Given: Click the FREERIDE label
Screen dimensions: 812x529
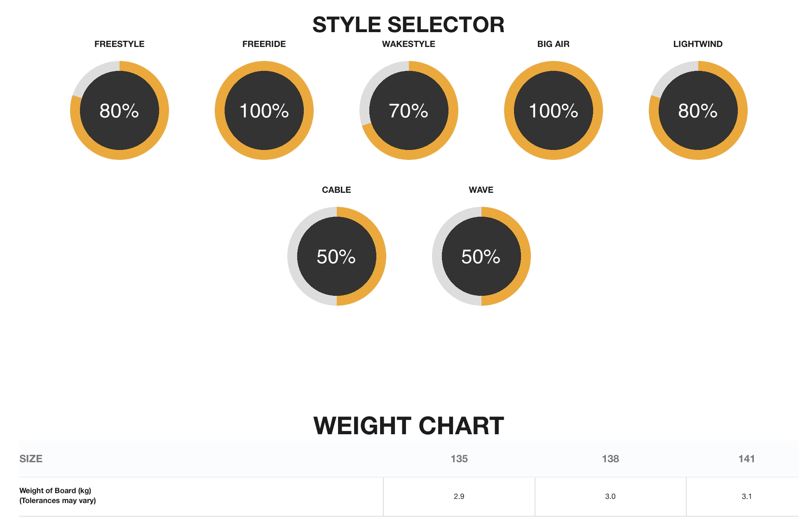Looking at the screenshot, I should coord(264,44).
